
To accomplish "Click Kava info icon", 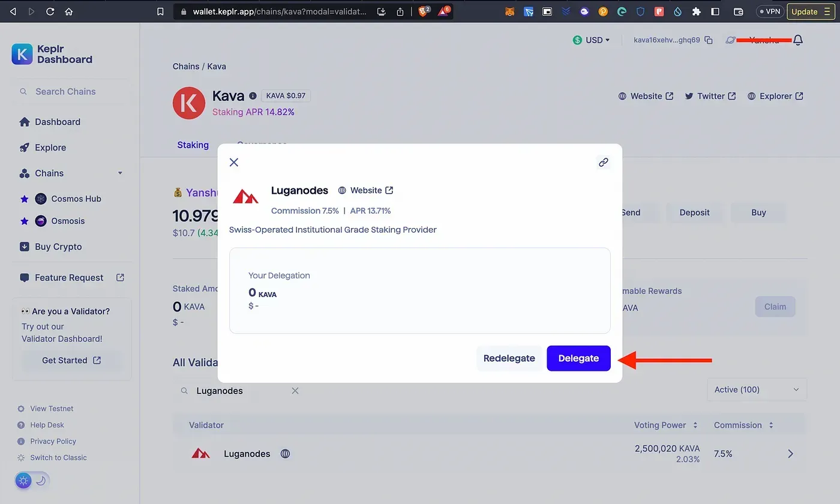I will pyautogui.click(x=253, y=96).
